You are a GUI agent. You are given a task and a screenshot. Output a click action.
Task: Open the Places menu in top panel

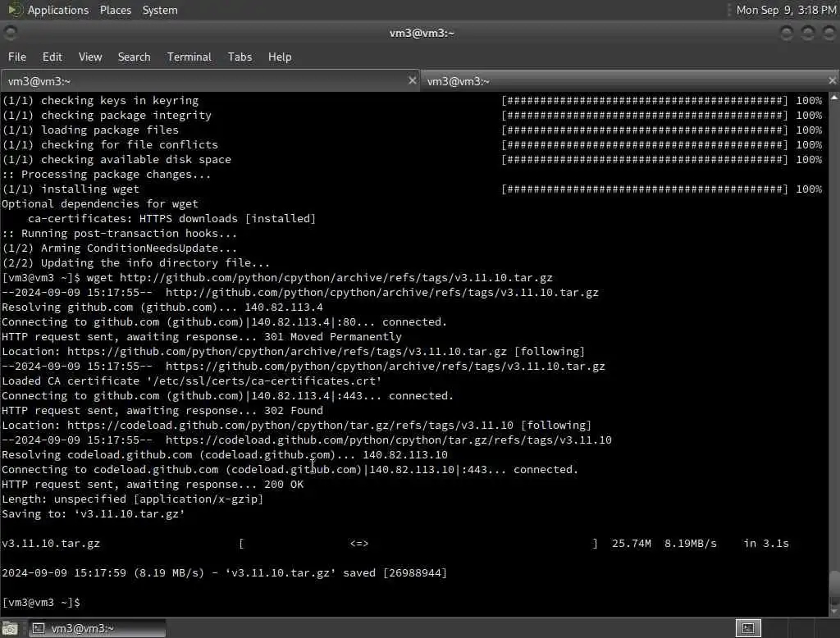pyautogui.click(x=115, y=10)
